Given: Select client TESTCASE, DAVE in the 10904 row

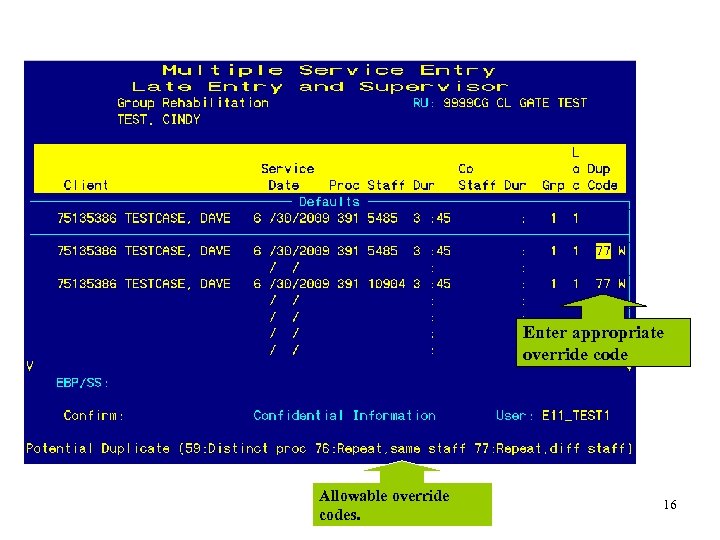Looking at the screenshot, I should point(144,284).
